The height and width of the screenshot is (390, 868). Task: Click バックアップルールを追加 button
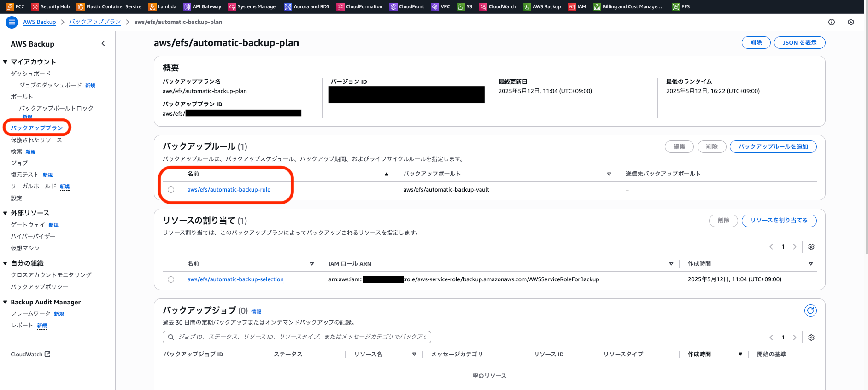(x=773, y=146)
